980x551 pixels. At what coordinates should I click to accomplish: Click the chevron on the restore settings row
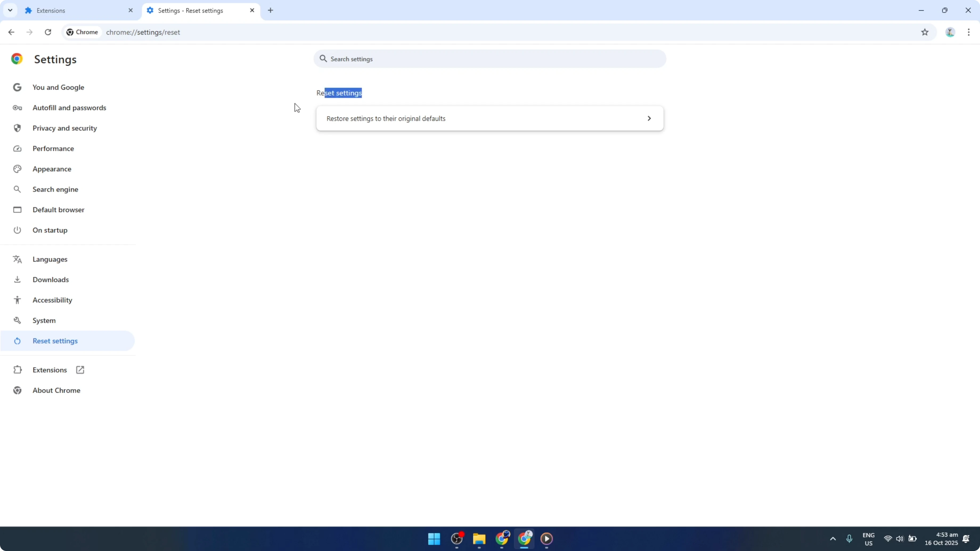click(x=649, y=118)
